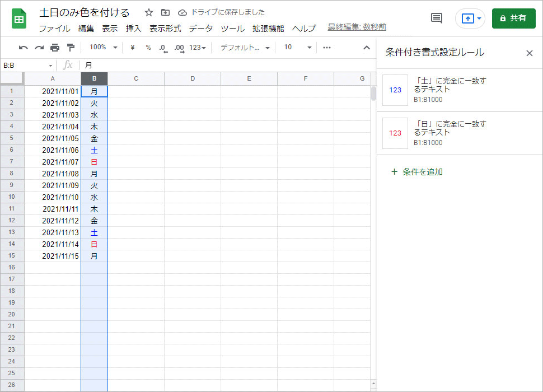The image size is (543, 392).
Task: Select column F header
Action: pyautogui.click(x=306, y=78)
